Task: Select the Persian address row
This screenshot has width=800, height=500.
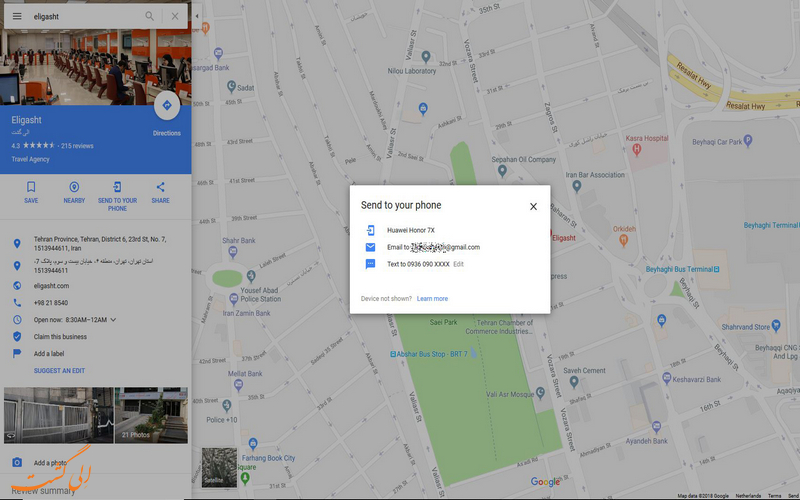Action: (x=96, y=265)
